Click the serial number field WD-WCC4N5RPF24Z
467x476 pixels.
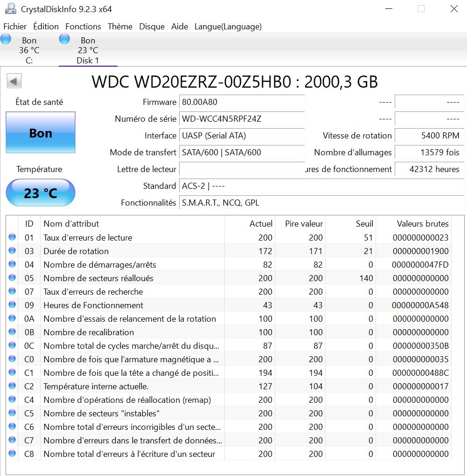(x=242, y=118)
